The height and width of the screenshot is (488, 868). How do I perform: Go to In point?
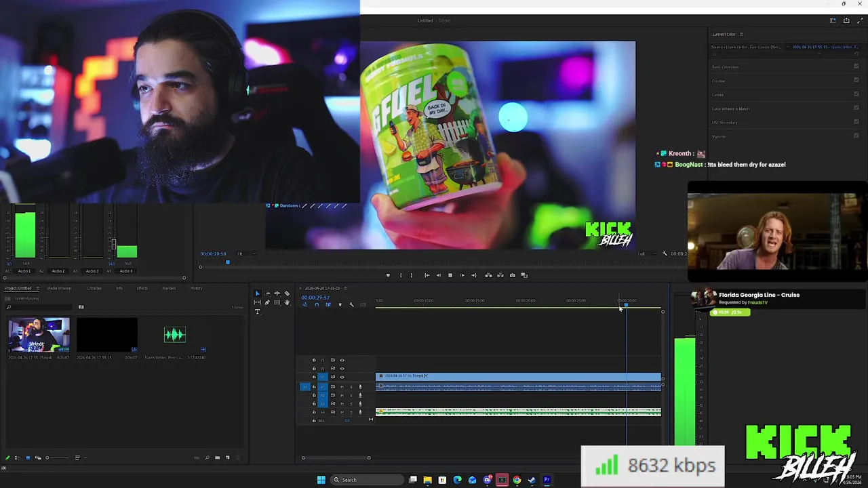pos(427,275)
